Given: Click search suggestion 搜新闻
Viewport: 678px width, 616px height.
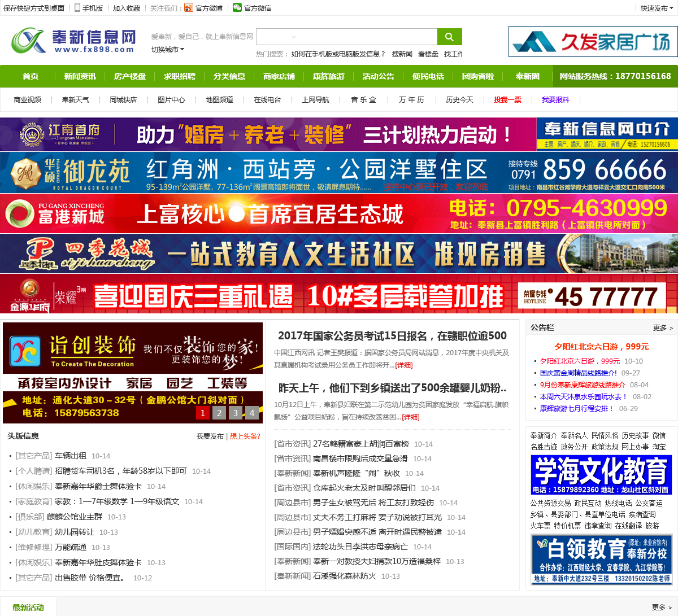Looking at the screenshot, I should (x=402, y=54).
